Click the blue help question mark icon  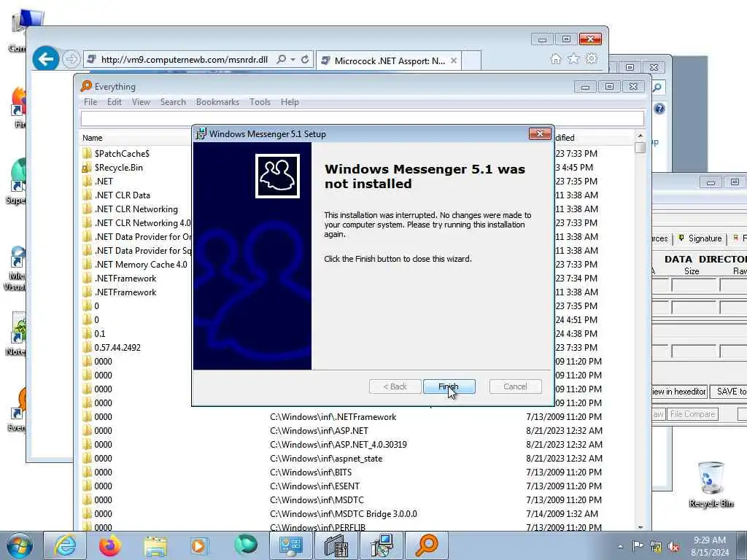pos(659,109)
